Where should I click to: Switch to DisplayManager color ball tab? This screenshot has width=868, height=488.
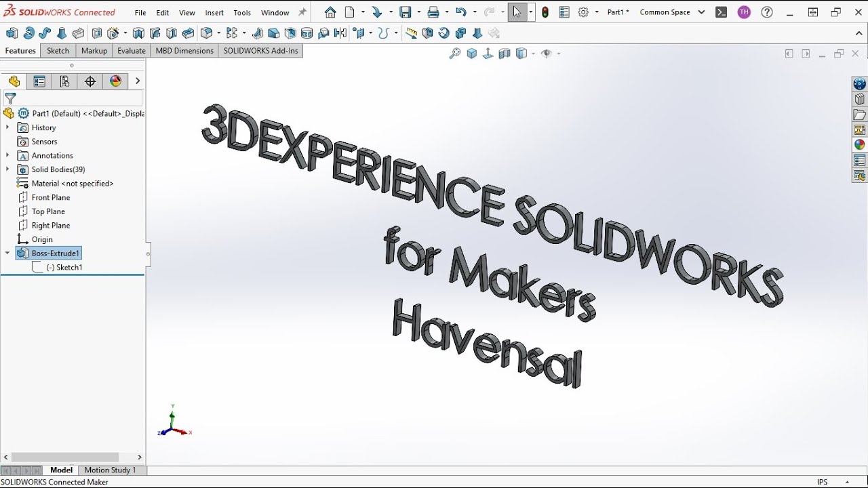click(x=115, y=81)
